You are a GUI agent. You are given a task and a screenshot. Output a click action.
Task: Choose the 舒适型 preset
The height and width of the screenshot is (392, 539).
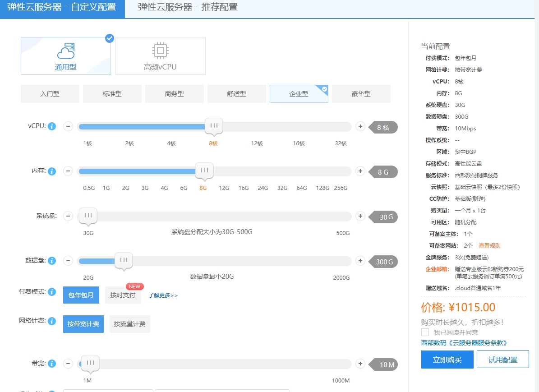pyautogui.click(x=236, y=93)
